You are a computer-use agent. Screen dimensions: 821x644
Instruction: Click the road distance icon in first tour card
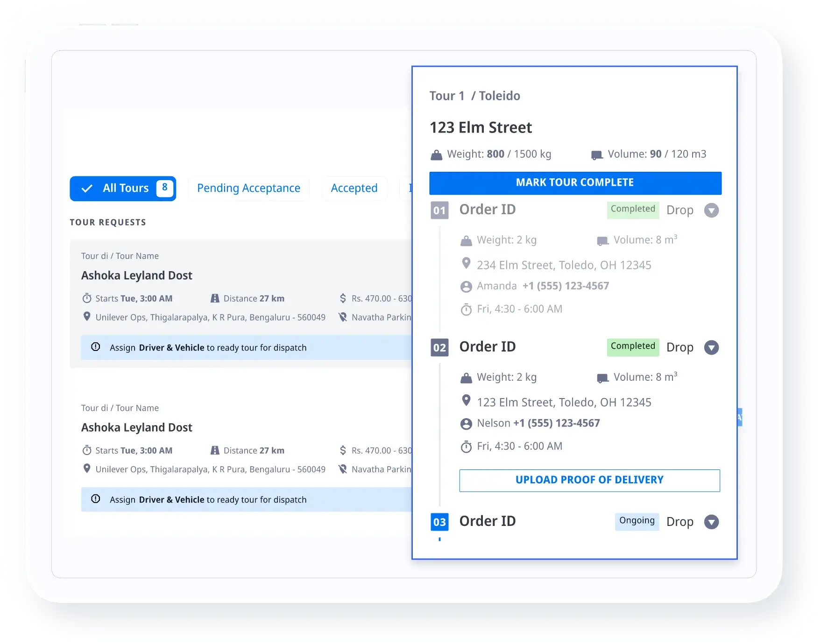tap(215, 299)
